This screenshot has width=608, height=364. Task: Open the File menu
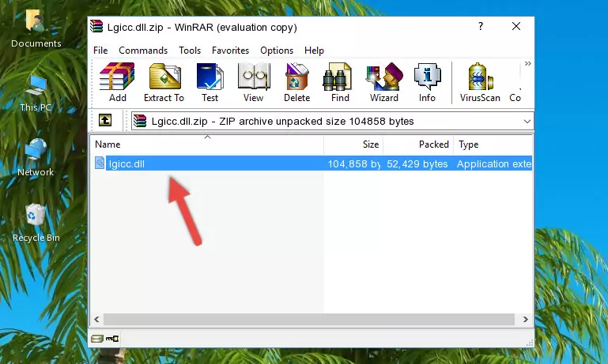(x=100, y=51)
